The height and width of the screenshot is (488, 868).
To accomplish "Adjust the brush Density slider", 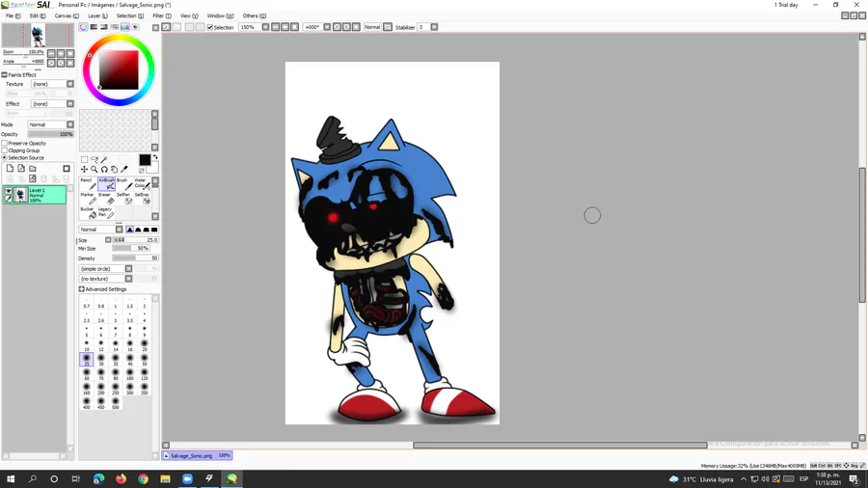I will 135,258.
